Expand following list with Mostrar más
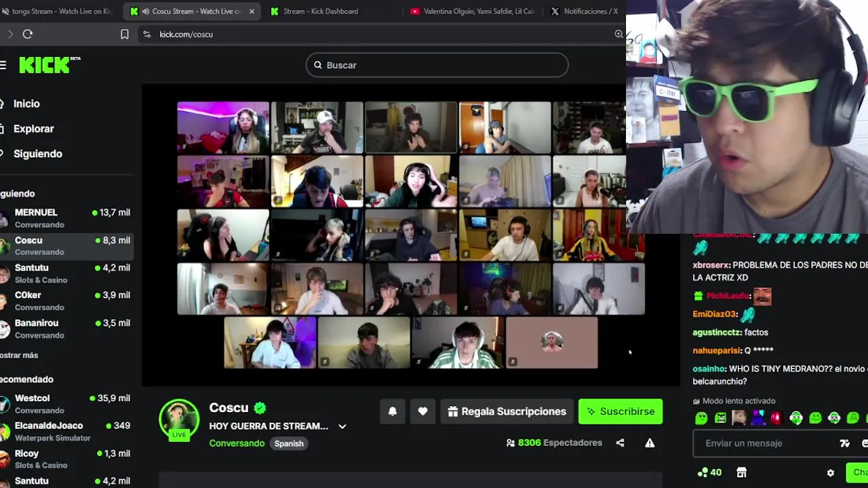868x488 pixels. pyautogui.click(x=19, y=355)
